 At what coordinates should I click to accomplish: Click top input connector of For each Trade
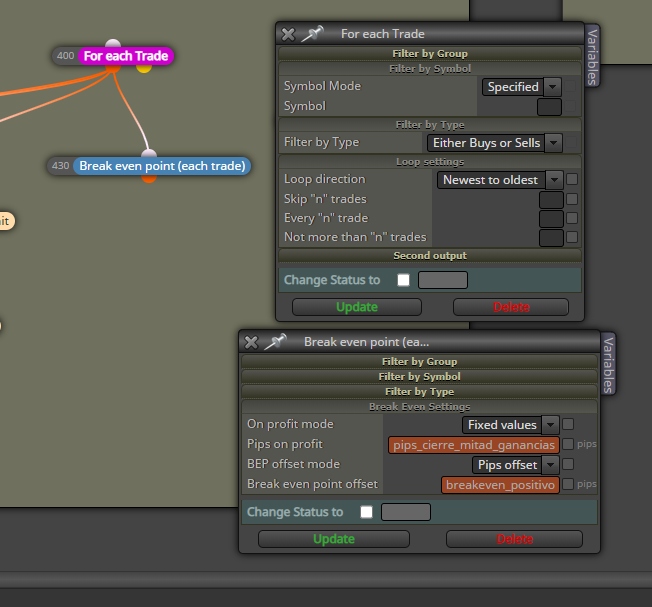coord(113,43)
